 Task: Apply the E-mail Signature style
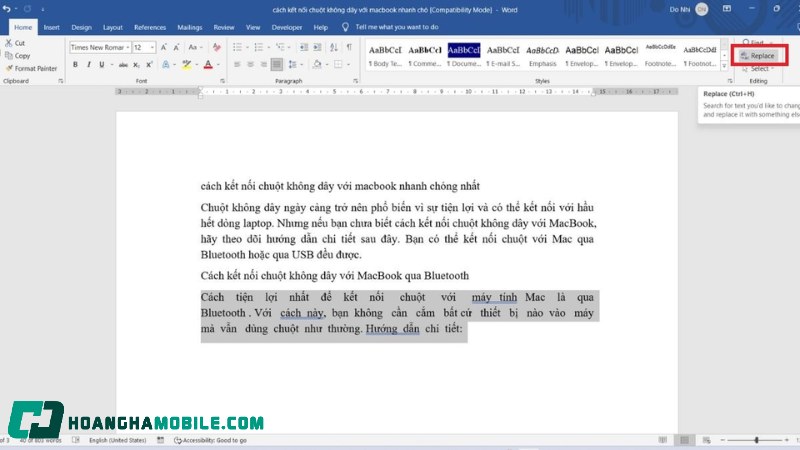(503, 56)
